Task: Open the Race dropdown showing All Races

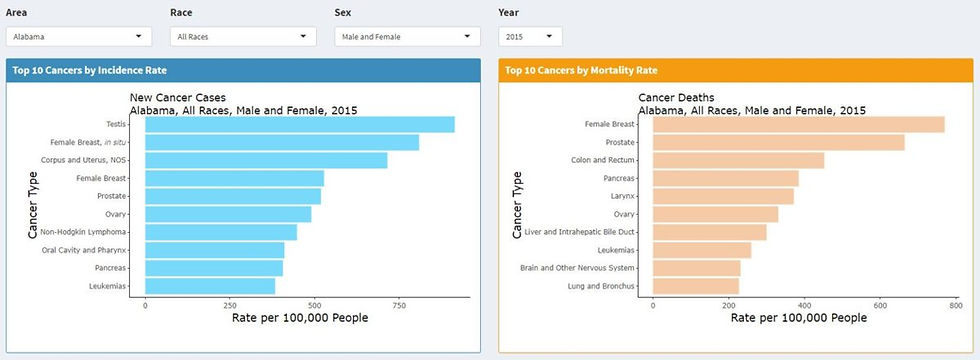Action: (x=243, y=36)
